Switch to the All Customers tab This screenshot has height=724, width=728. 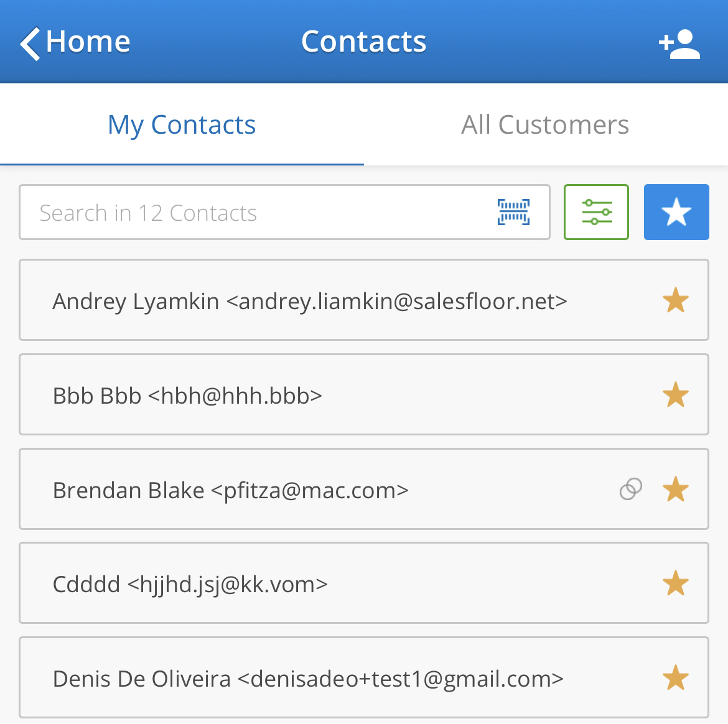(x=545, y=125)
